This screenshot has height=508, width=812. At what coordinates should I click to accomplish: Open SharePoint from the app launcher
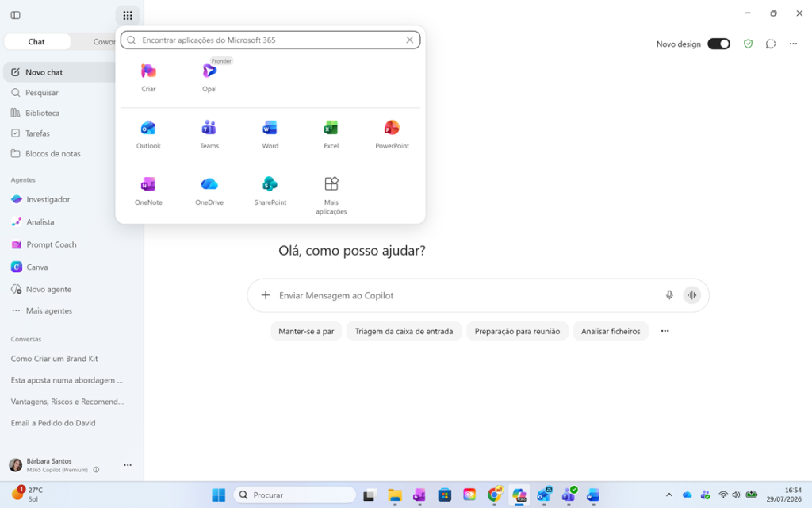(x=270, y=190)
